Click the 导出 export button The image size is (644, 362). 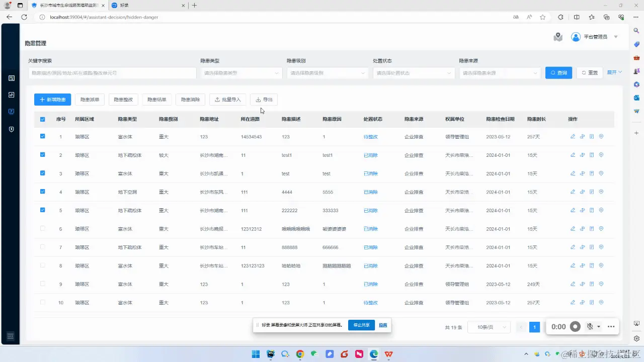264,100
